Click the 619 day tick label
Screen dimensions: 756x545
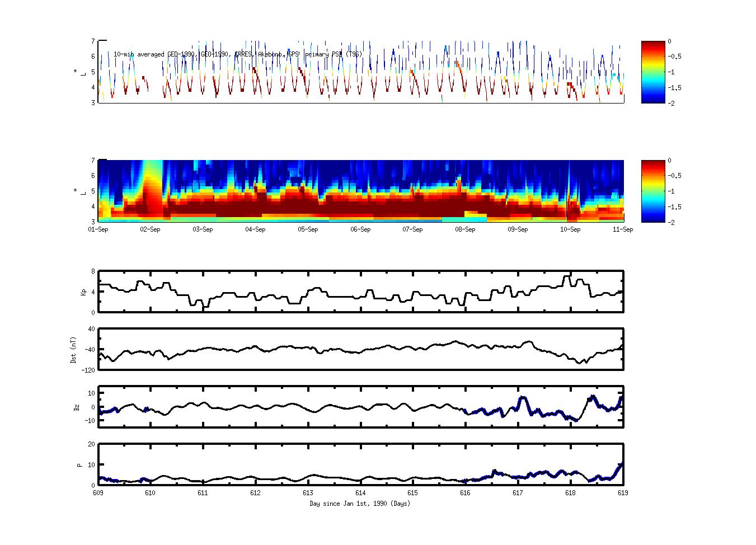pyautogui.click(x=622, y=493)
